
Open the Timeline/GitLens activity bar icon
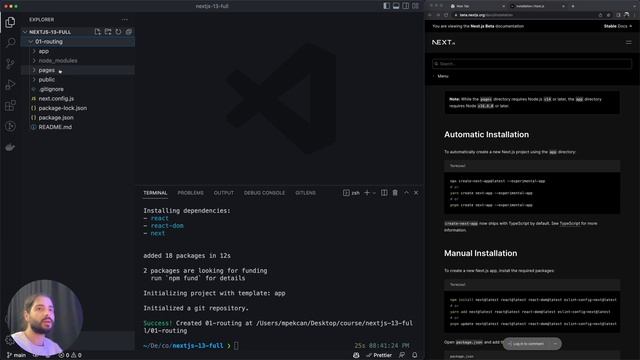[x=10, y=127]
